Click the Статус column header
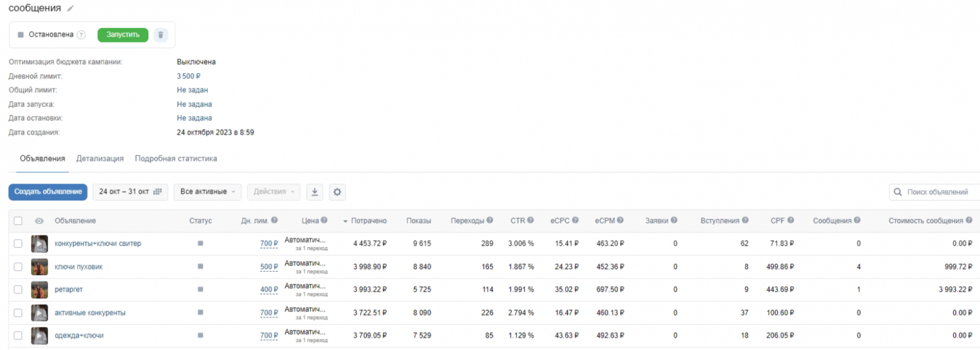This screenshot has width=980, height=350. 200,221
